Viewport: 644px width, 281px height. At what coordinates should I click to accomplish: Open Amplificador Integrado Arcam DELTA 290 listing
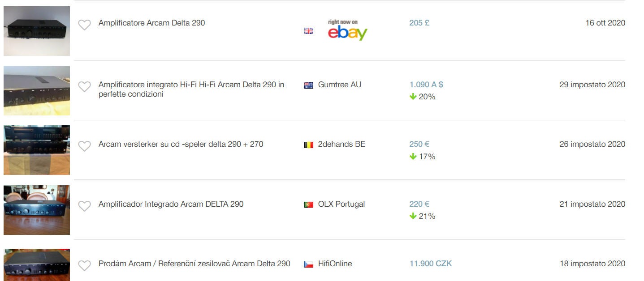click(x=171, y=204)
